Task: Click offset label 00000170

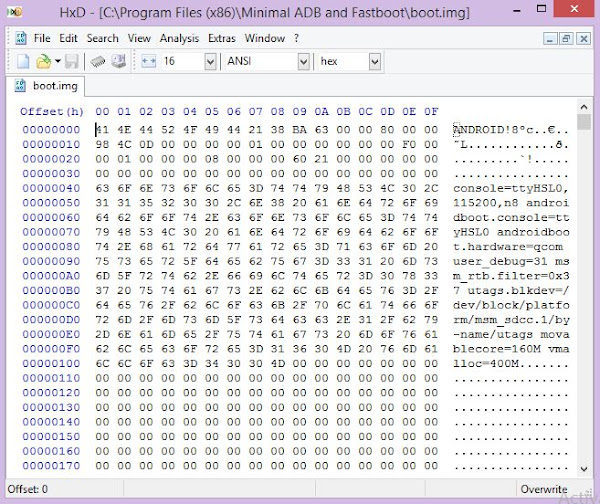Action: click(x=51, y=466)
